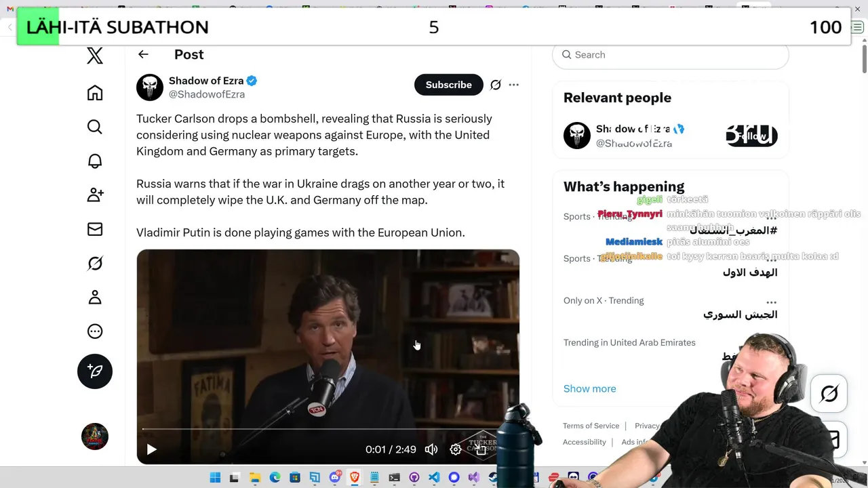This screenshot has height=488, width=868.
Task: Click the page vertical scrollbar
Action: click(864, 58)
